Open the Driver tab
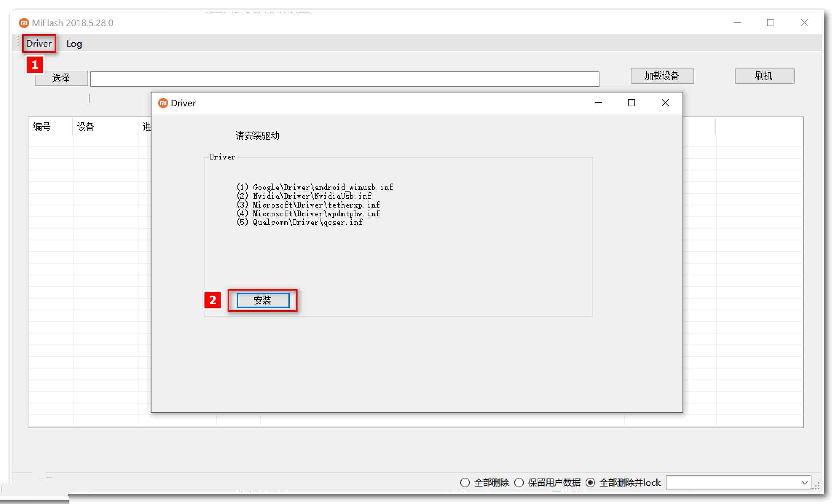 coord(39,43)
